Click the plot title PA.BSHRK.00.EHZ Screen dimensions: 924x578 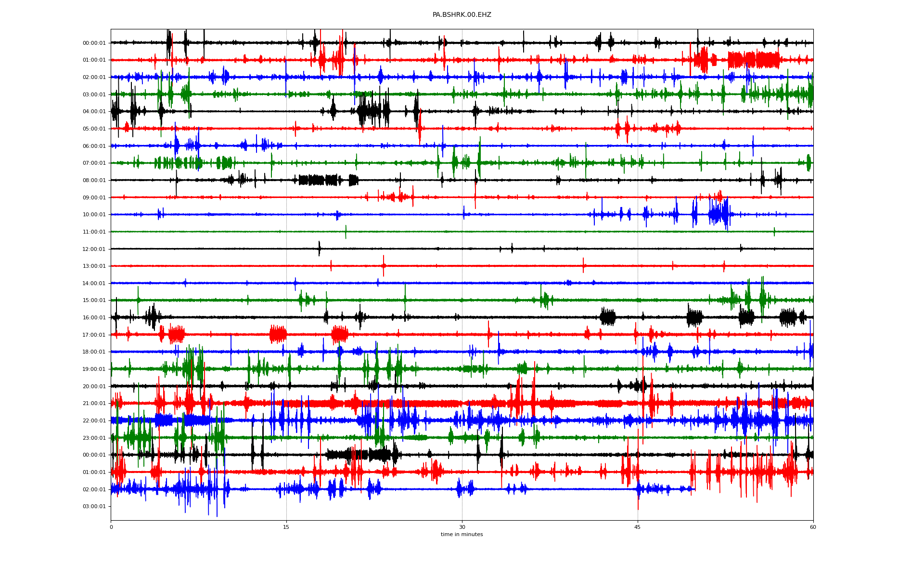pos(462,15)
